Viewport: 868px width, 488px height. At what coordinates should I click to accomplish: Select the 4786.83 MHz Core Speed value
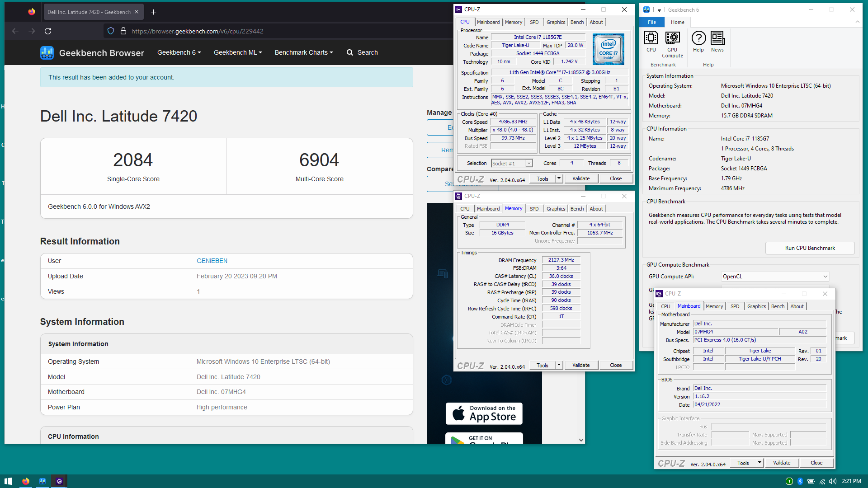[513, 122]
